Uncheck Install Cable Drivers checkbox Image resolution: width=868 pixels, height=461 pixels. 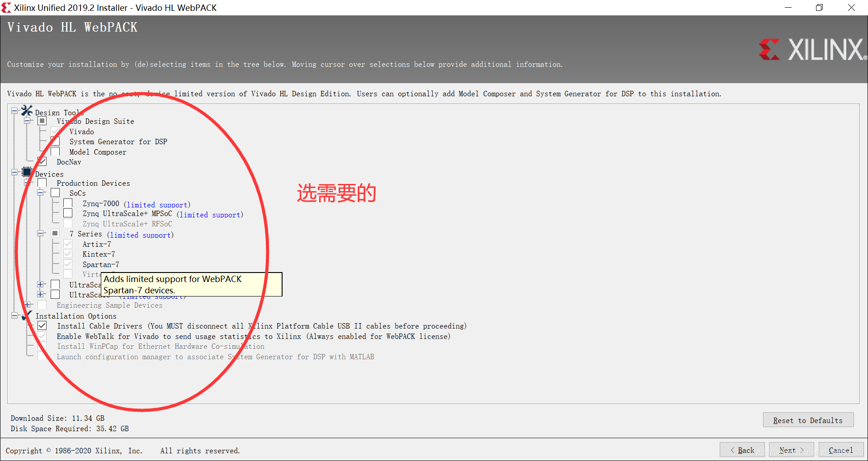point(42,325)
